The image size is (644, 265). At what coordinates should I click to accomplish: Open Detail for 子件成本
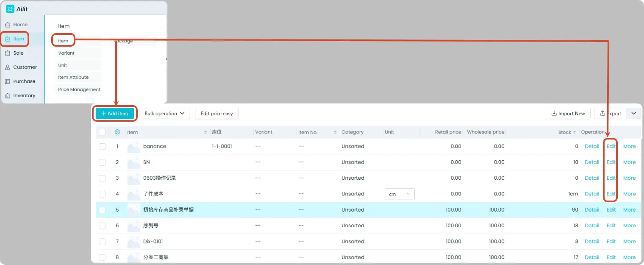[x=592, y=194]
